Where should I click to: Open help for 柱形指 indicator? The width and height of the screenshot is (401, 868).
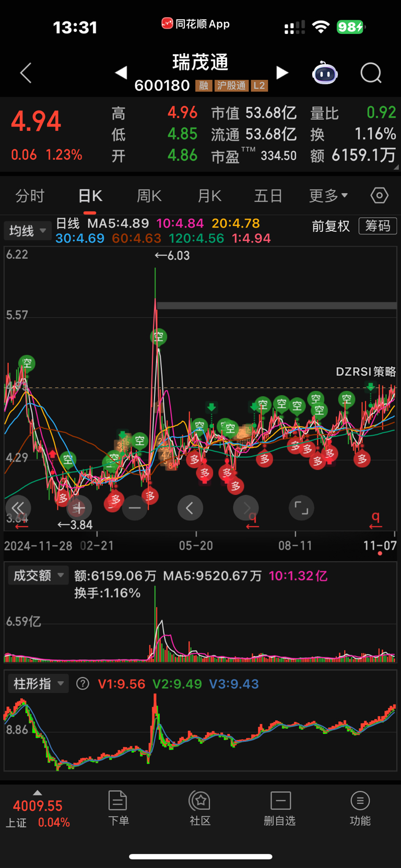tap(82, 684)
